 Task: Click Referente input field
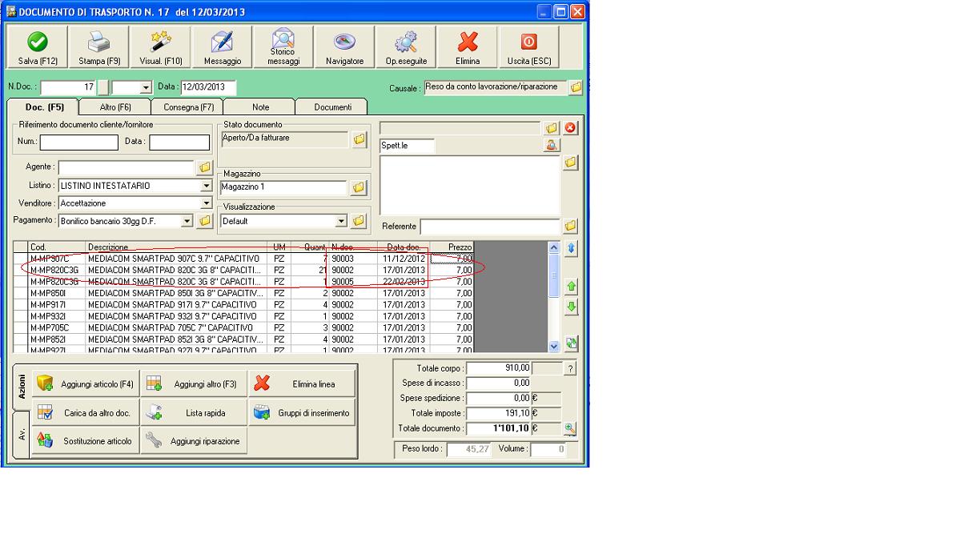point(490,227)
